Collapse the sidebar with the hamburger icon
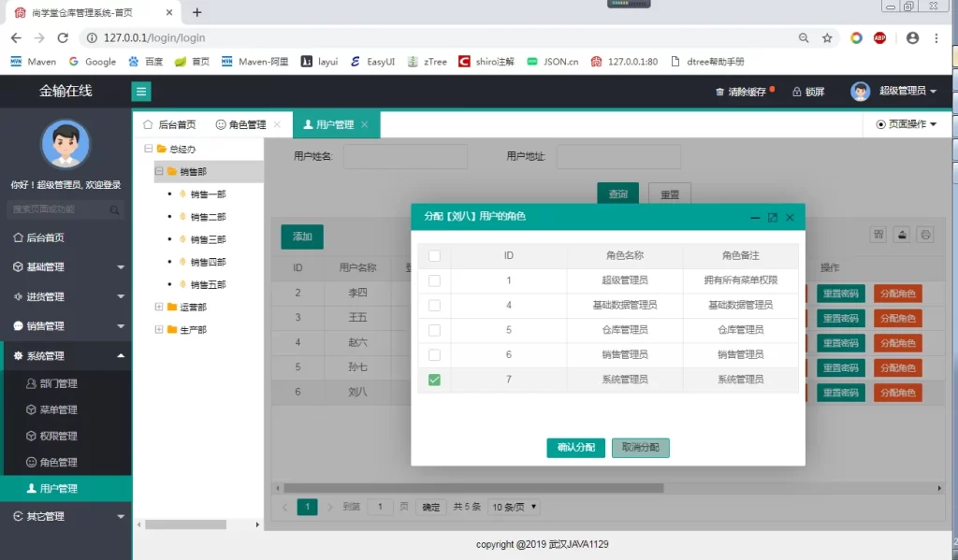Image resolution: width=958 pixels, height=560 pixels. pos(139,91)
